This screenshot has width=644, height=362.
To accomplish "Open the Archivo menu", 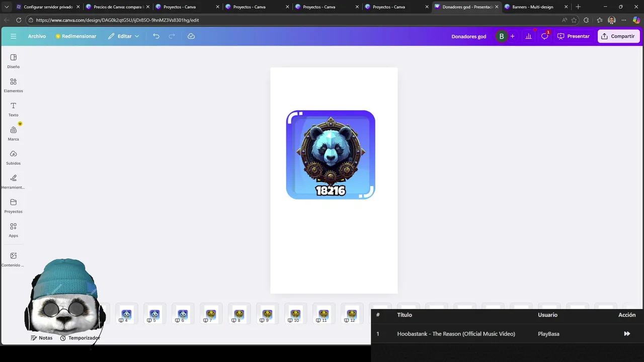I will (x=37, y=36).
